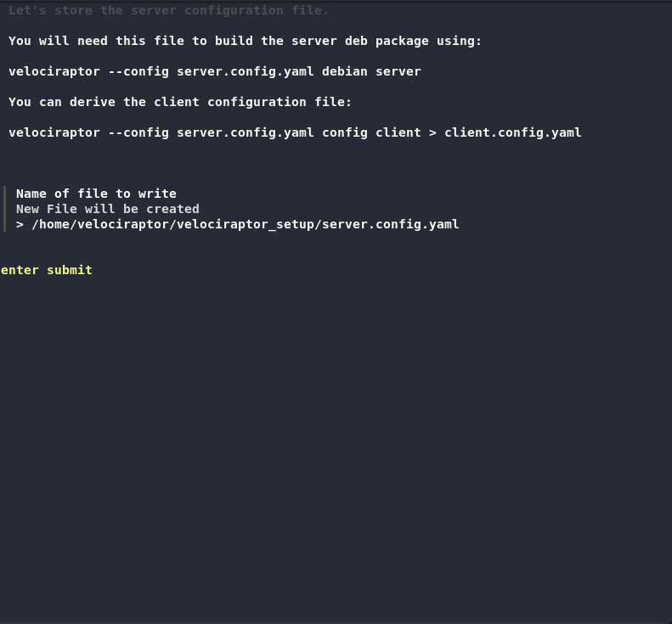Click the '>' prompt before the file path

click(x=20, y=224)
